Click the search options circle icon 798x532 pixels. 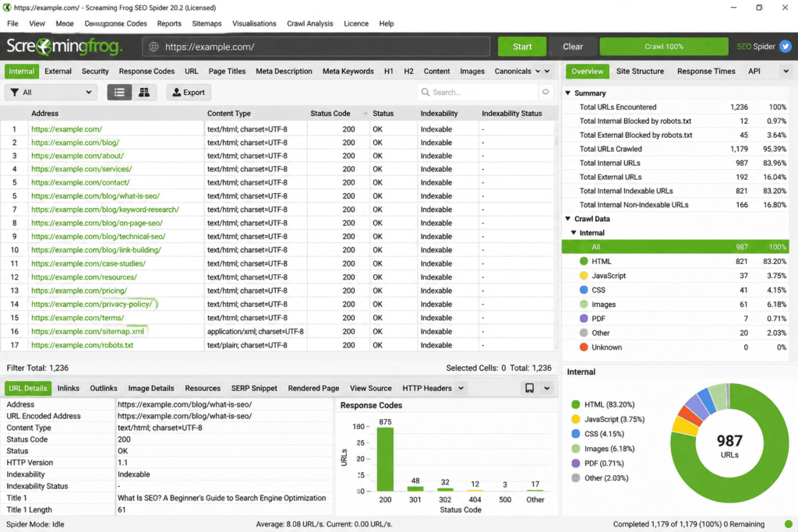546,92
